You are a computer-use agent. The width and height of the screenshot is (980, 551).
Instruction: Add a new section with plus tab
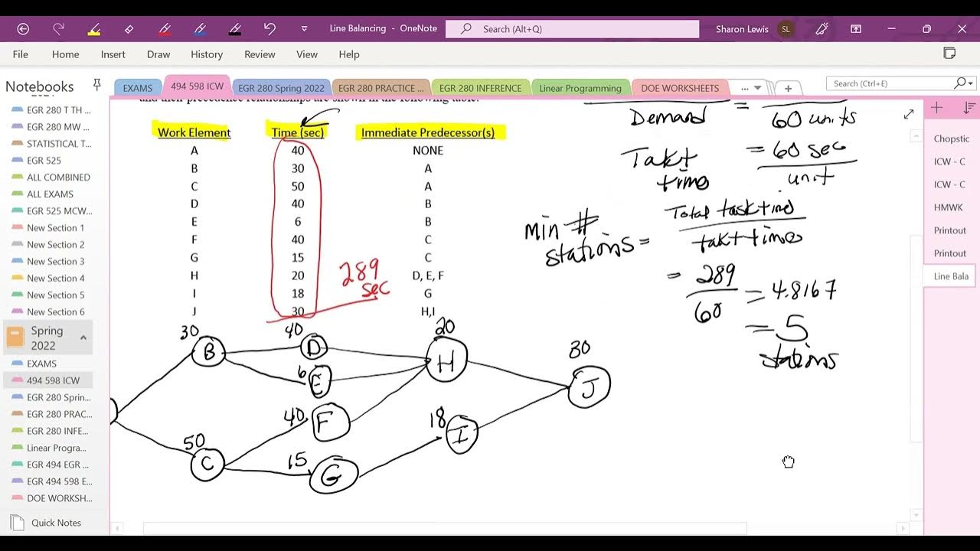[x=788, y=88]
